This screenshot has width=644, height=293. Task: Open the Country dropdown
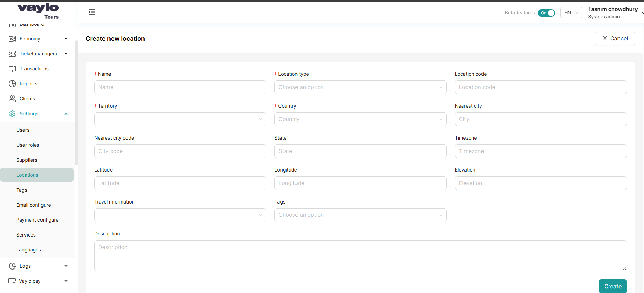pos(360,119)
